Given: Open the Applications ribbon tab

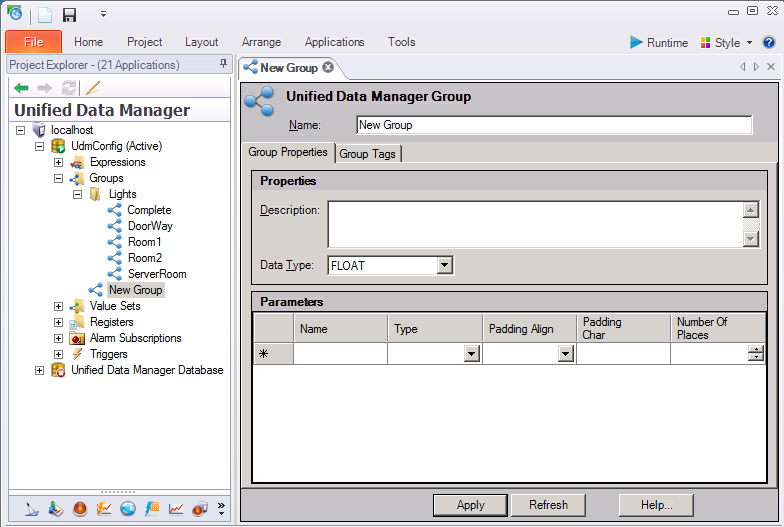Looking at the screenshot, I should click(x=334, y=42).
